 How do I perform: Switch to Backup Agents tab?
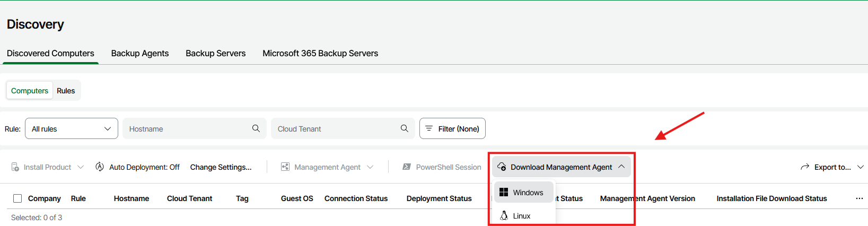[140, 53]
